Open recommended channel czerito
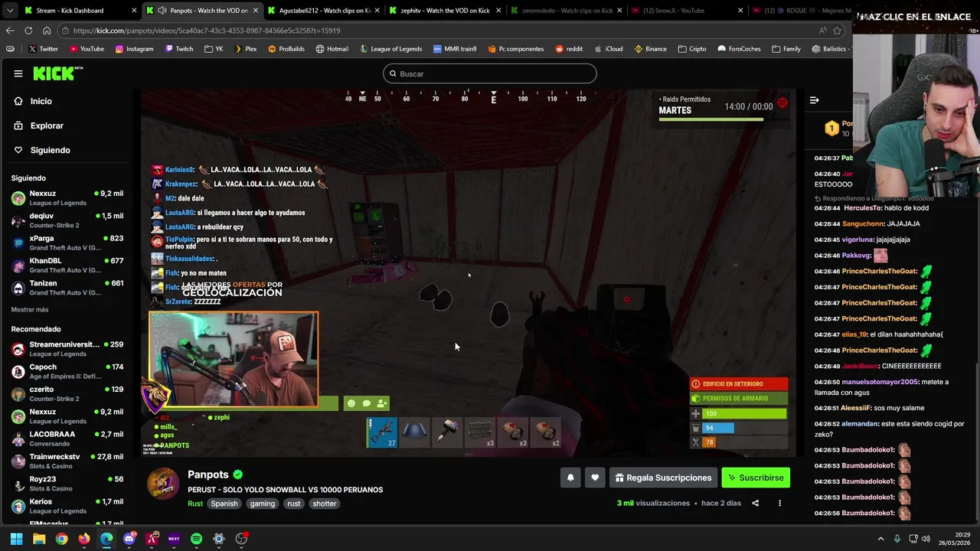 point(67,393)
